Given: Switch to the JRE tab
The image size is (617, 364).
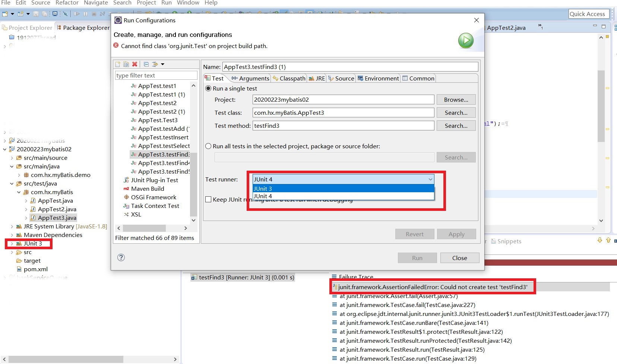Looking at the screenshot, I should pyautogui.click(x=317, y=78).
